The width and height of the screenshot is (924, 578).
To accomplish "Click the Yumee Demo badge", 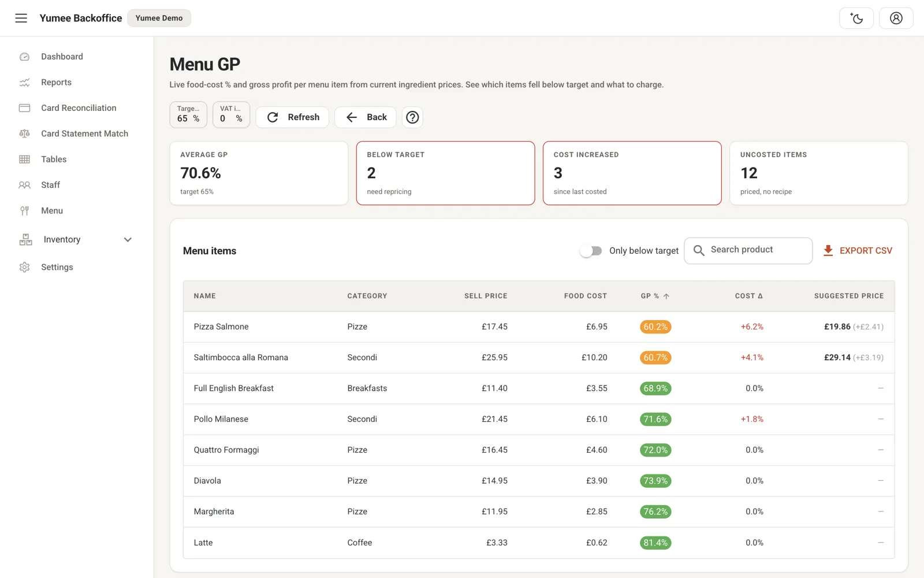I will coord(159,18).
